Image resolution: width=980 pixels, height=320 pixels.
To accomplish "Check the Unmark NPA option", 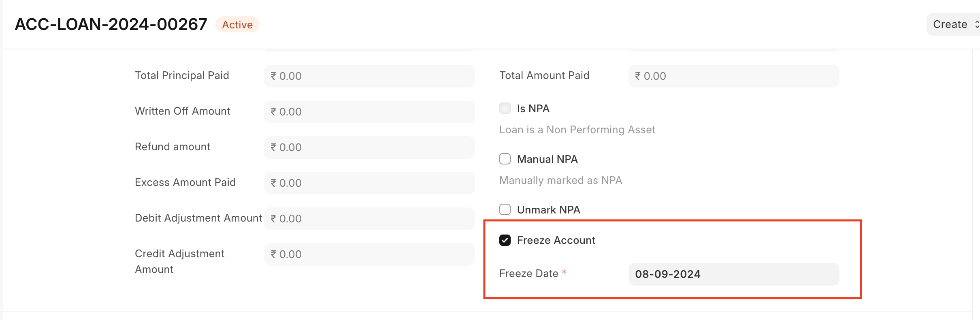I will click(505, 209).
